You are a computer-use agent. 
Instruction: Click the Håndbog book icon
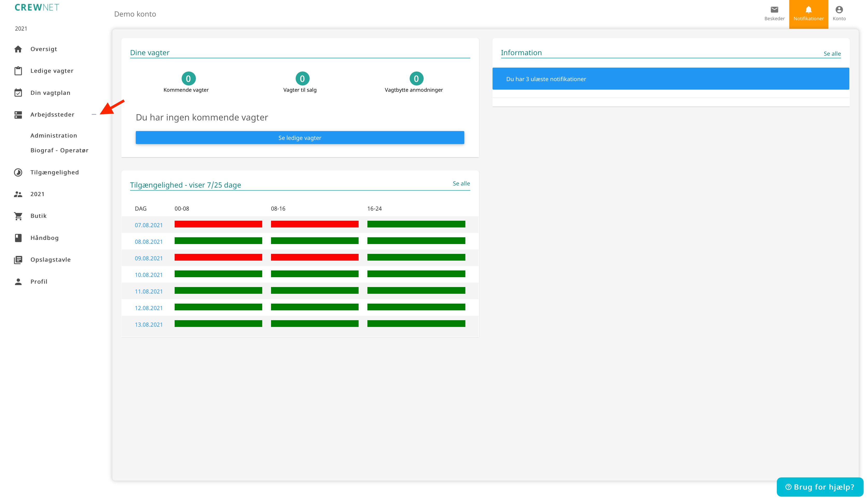(x=18, y=238)
